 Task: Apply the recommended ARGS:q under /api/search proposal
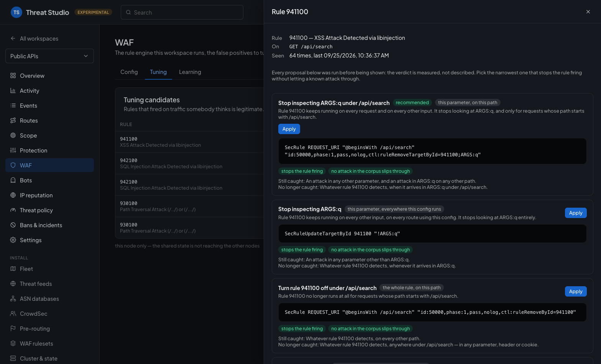tap(289, 129)
